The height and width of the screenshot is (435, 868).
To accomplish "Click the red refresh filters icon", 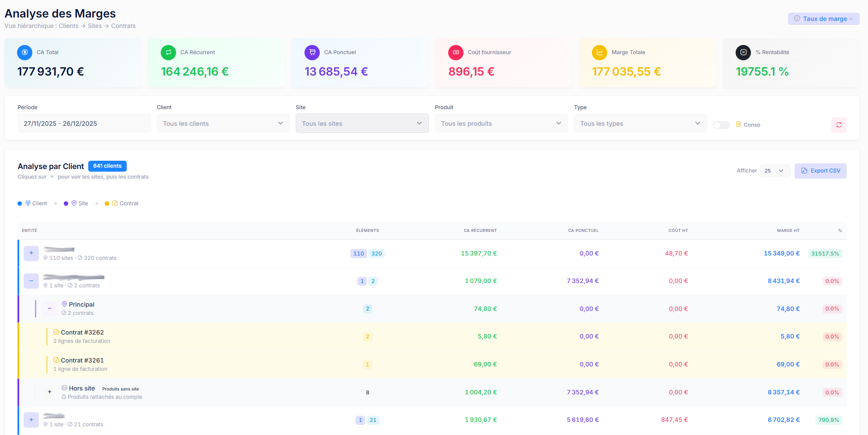I will coord(838,125).
